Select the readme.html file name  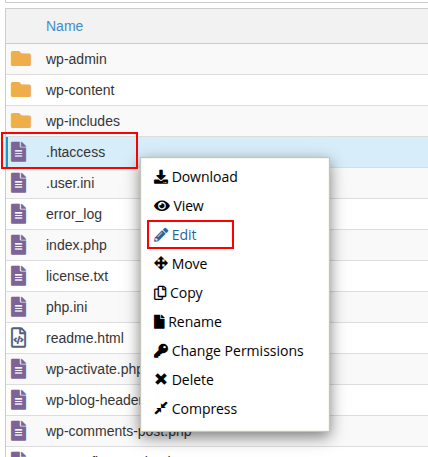coord(85,338)
